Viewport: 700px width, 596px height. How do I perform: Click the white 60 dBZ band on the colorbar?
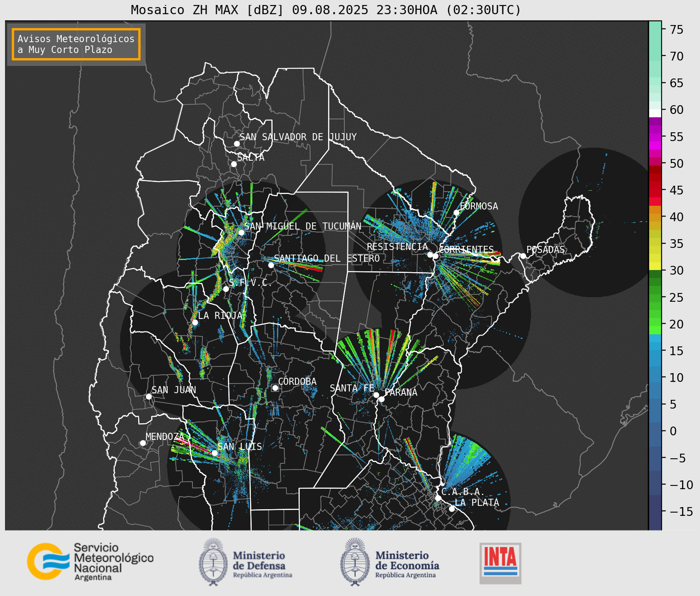[x=655, y=113]
